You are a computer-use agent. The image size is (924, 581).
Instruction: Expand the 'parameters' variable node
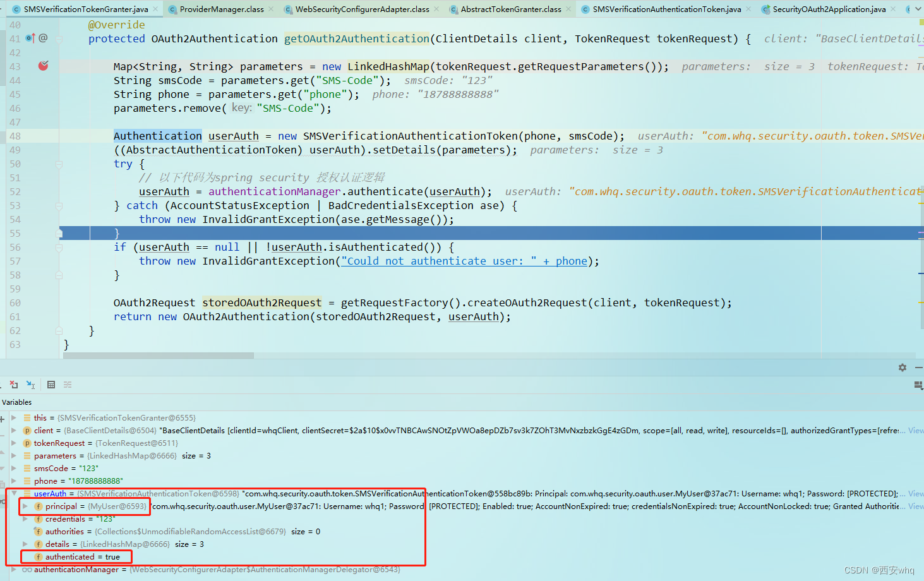pyautogui.click(x=14, y=456)
